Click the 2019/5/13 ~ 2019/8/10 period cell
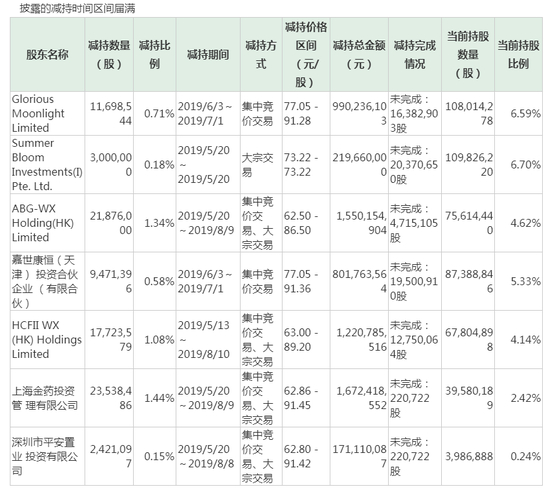550x489 pixels. click(208, 340)
